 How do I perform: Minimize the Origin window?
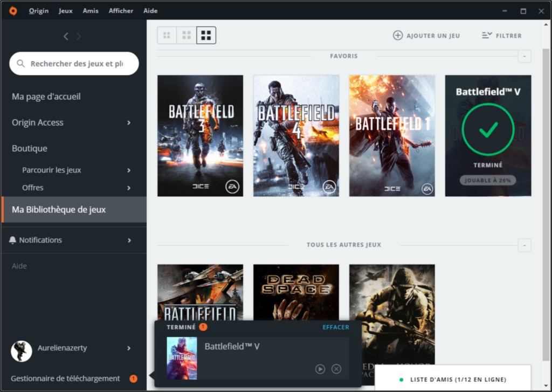tap(505, 11)
